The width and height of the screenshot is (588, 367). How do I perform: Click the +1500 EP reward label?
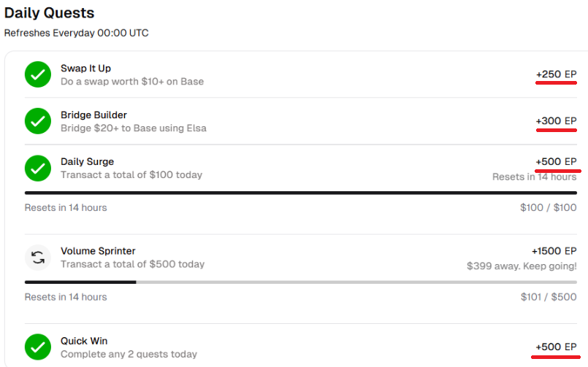pyautogui.click(x=554, y=251)
